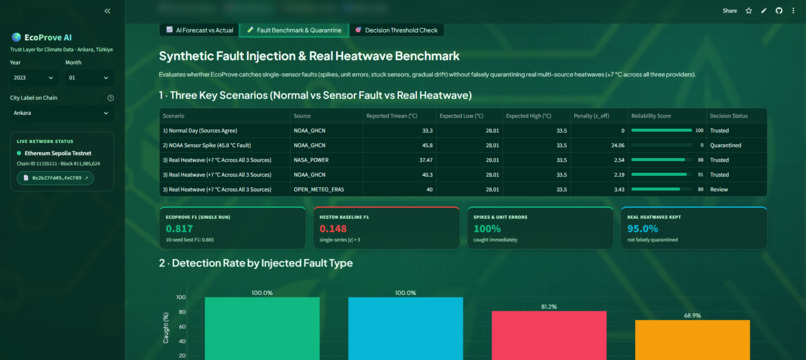This screenshot has height=360, width=806.
Task: Click the 'Ethereum Sepolia Testnet' network label
Action: pyautogui.click(x=58, y=153)
